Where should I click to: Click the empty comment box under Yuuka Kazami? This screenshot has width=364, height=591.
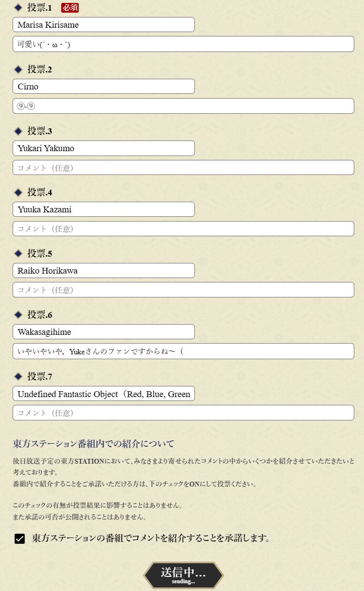pyautogui.click(x=183, y=229)
